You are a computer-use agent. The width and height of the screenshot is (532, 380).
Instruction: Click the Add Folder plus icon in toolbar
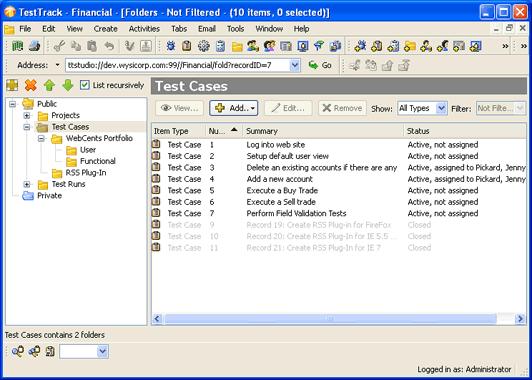(x=410, y=46)
